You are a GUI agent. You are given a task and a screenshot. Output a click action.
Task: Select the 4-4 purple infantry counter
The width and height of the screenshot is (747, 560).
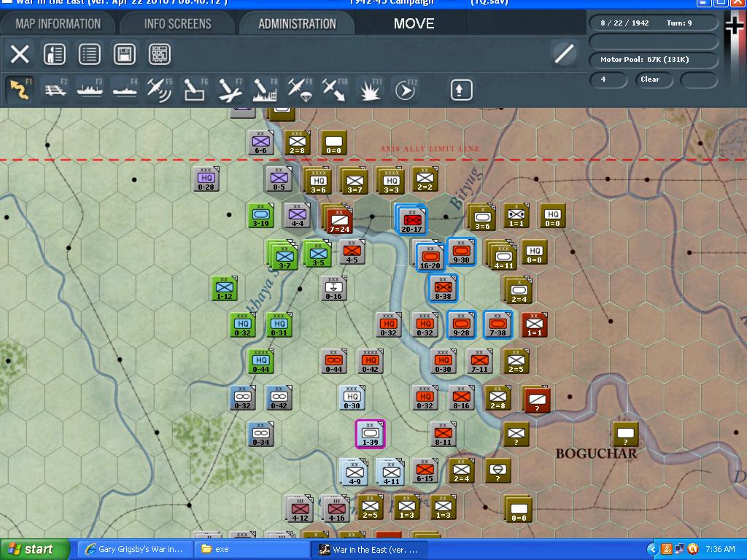click(x=298, y=215)
